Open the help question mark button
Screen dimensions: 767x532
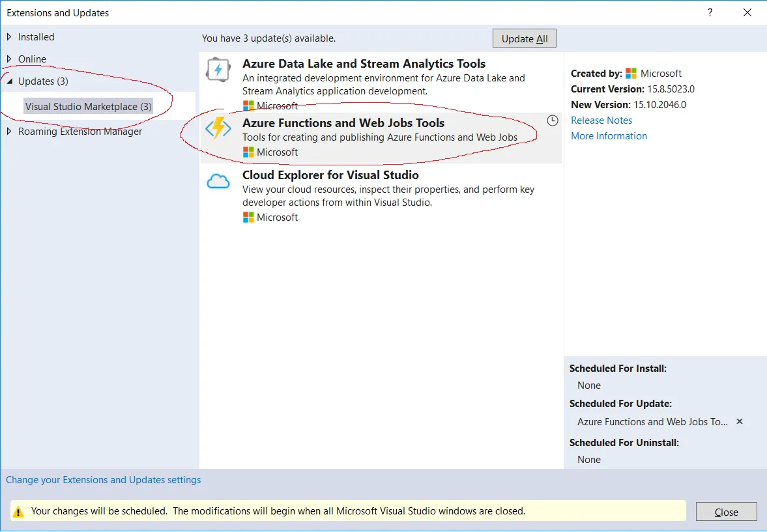pyautogui.click(x=710, y=13)
